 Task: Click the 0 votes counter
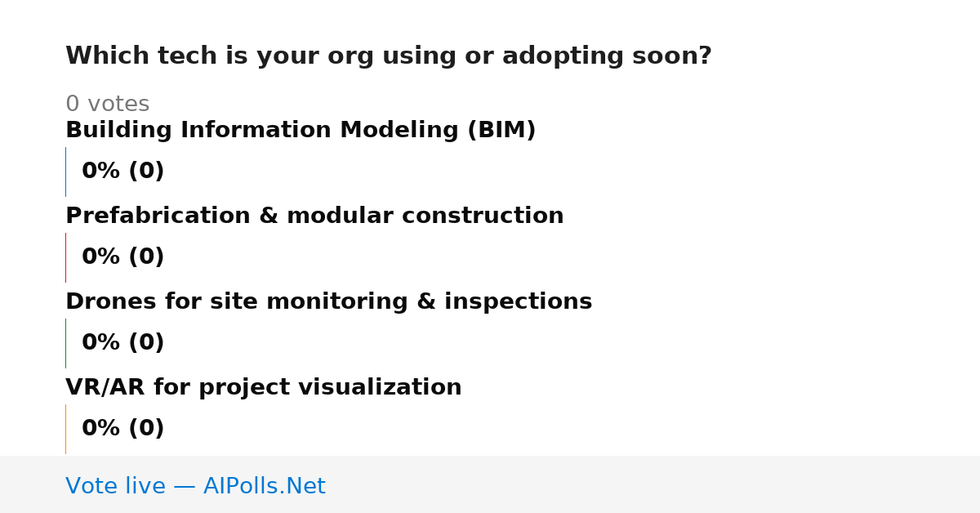tap(107, 105)
